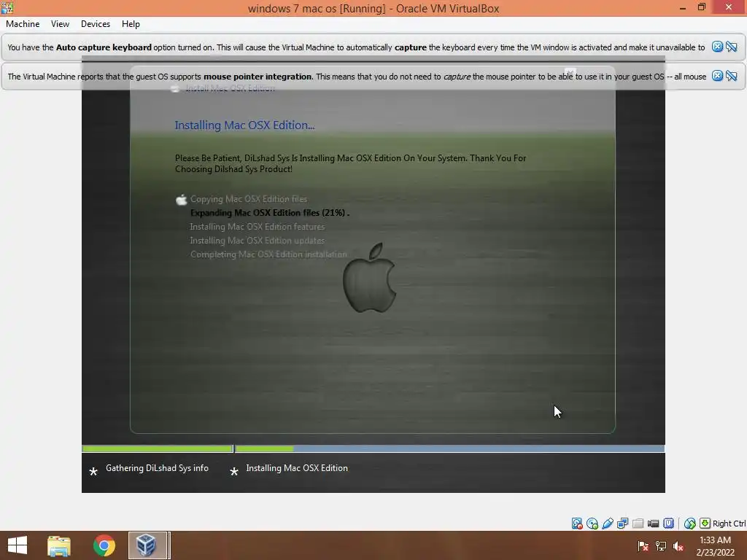
Task: Click the small Apple icon beside Copying files
Action: click(x=181, y=200)
